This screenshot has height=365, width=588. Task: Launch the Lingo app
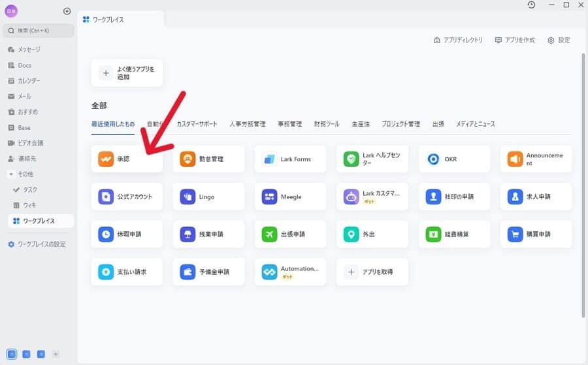point(208,197)
